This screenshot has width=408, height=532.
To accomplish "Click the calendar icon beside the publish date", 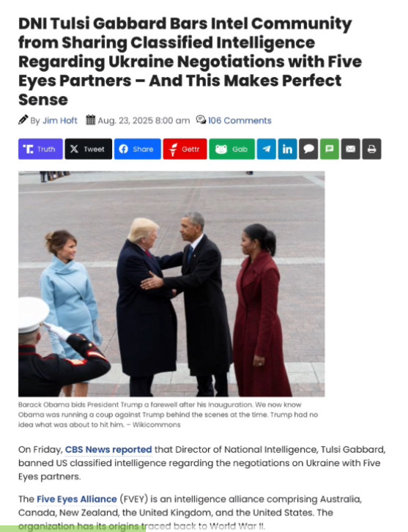I will (91, 120).
